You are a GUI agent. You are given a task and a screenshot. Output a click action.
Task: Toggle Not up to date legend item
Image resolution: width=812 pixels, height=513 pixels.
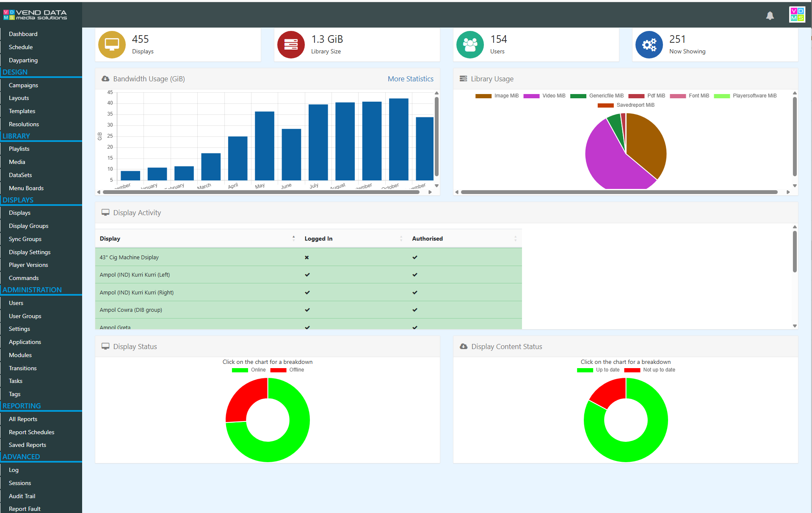649,370
